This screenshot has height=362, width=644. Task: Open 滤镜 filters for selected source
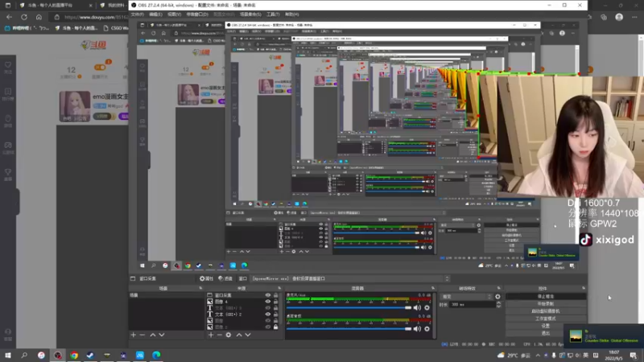coord(225,278)
